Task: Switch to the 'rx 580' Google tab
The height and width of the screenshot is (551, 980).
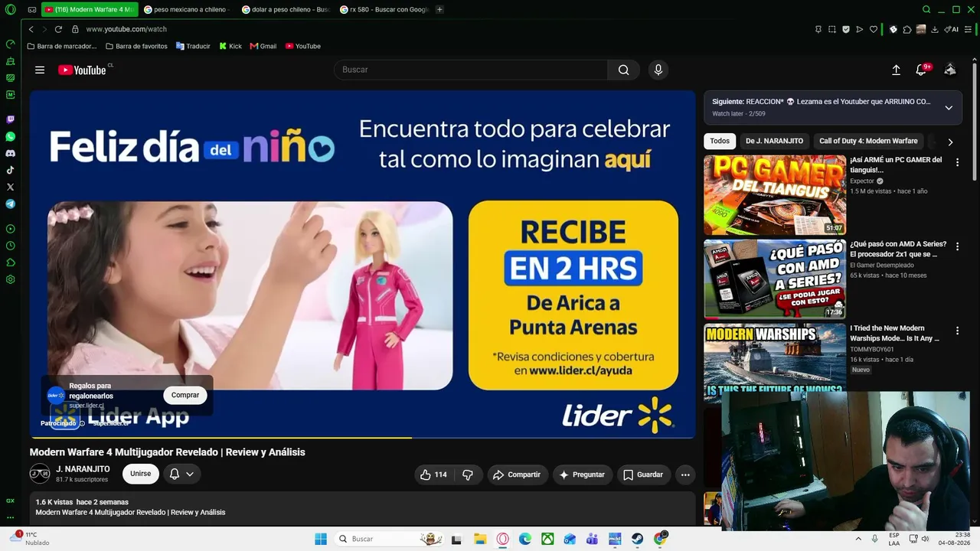Action: [x=384, y=10]
